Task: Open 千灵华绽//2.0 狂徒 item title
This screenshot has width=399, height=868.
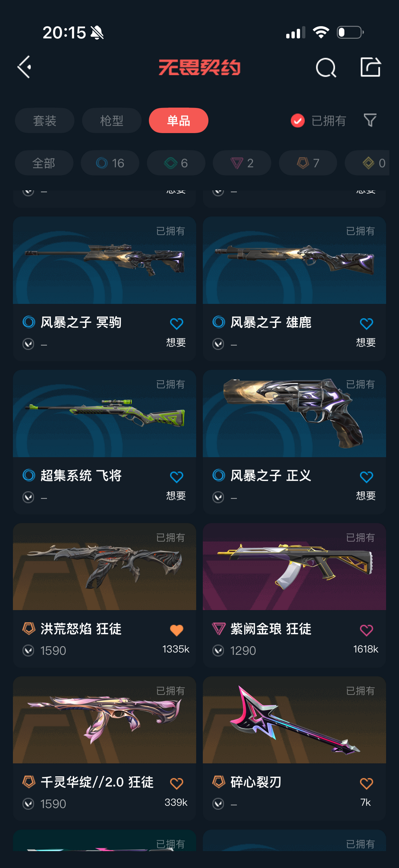Action: click(x=97, y=782)
